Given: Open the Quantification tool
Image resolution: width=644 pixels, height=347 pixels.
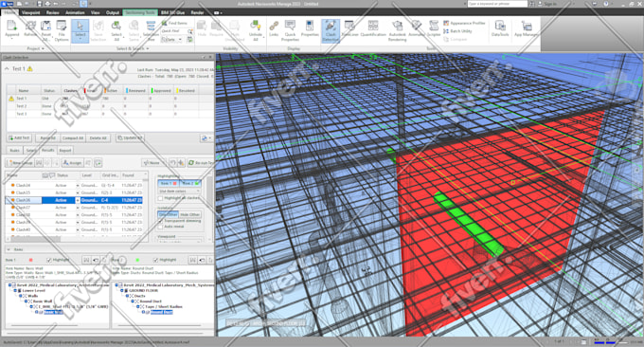Looking at the screenshot, I should (373, 28).
